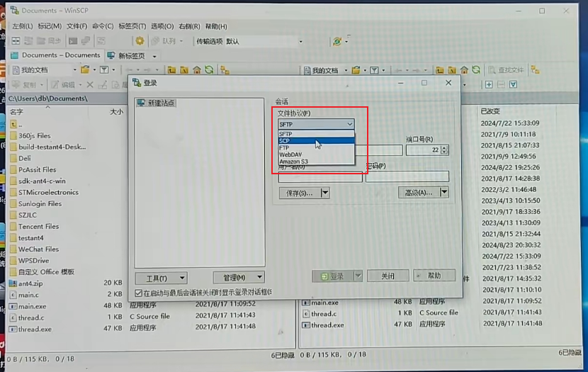Choose SCP in the protocol list
The height and width of the screenshot is (372, 588).
[x=316, y=140]
